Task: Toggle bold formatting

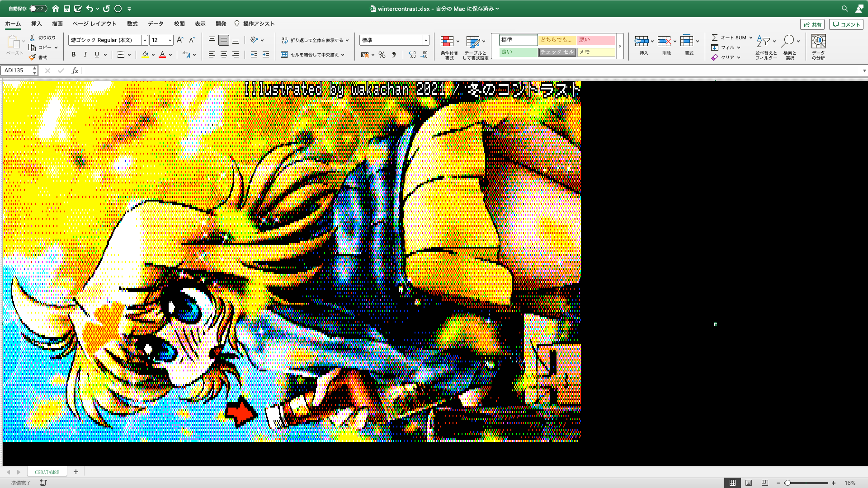Action: (74, 55)
